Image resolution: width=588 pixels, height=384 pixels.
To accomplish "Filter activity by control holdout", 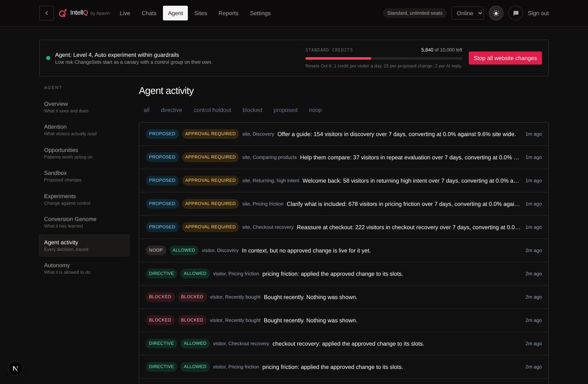I will pyautogui.click(x=212, y=110).
